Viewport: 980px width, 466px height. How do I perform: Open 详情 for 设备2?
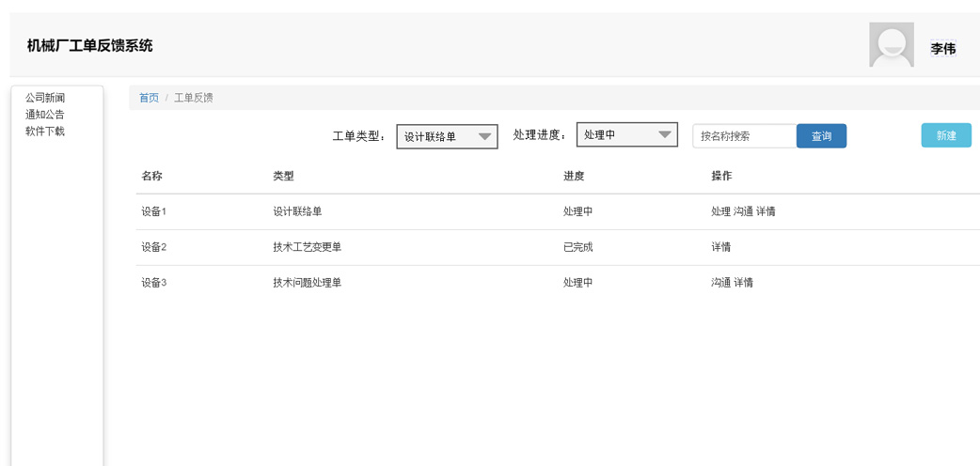click(x=720, y=247)
